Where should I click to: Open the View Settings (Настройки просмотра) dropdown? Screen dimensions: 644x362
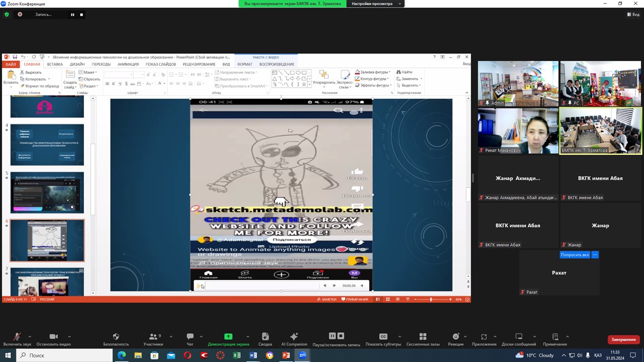pyautogui.click(x=376, y=4)
